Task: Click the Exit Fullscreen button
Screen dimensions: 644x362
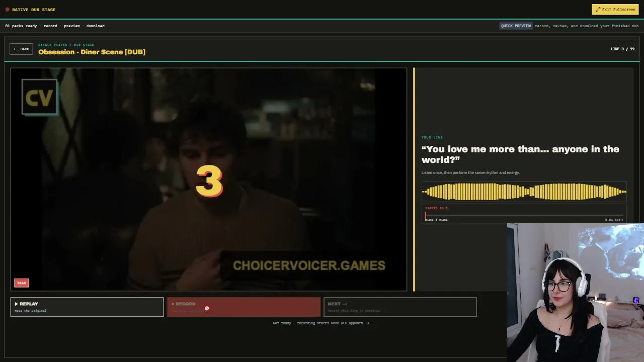Action: coord(615,9)
